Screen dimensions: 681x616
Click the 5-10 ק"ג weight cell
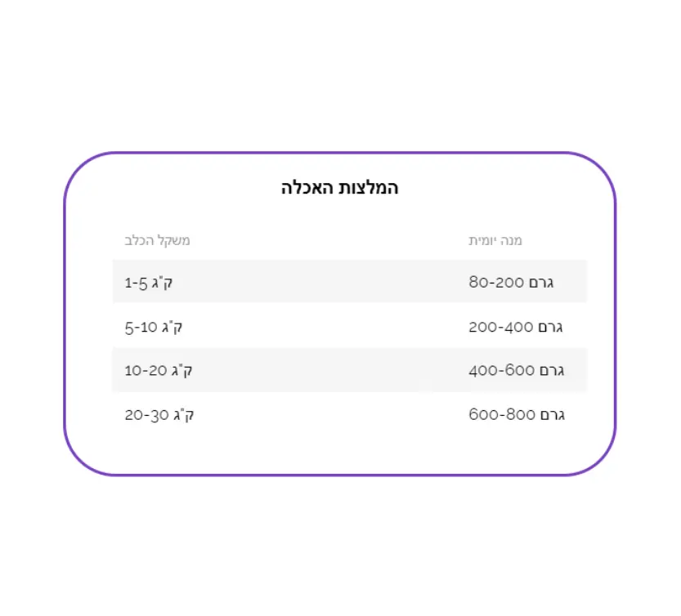pyautogui.click(x=154, y=327)
